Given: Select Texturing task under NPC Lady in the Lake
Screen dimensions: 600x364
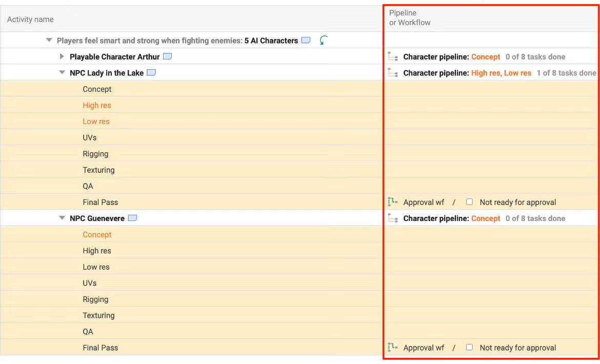Looking at the screenshot, I should pos(99,170).
